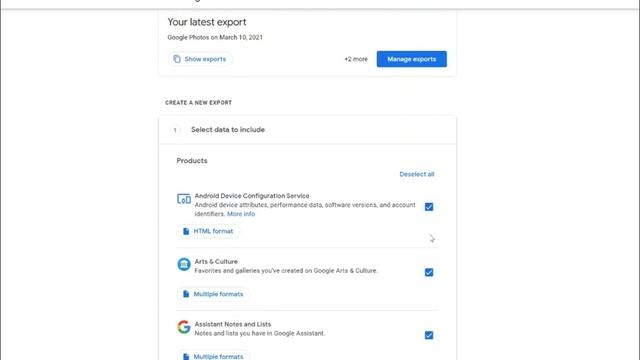Click the Show exports button
Viewport: 640px width, 360px height.
[200, 59]
